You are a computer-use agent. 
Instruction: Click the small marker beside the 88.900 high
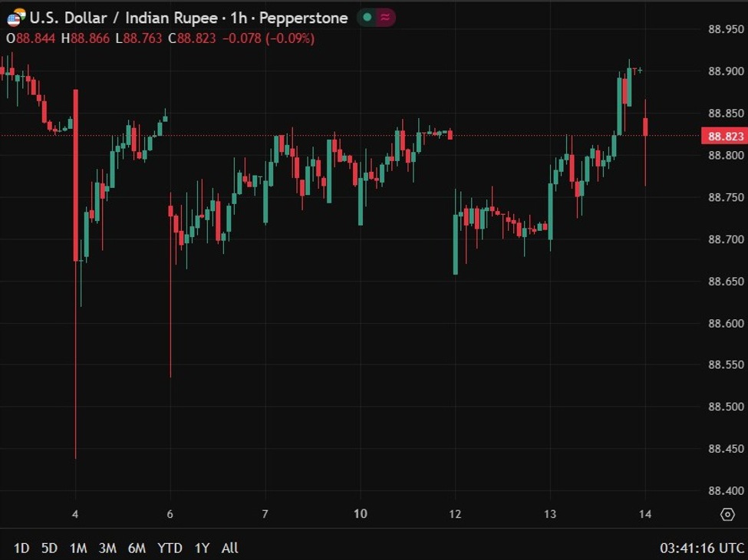(639, 71)
